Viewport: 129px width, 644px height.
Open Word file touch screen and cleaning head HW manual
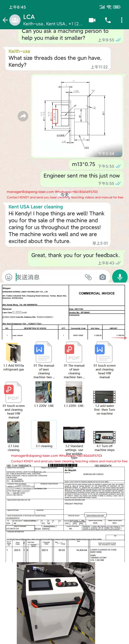pos(104,360)
